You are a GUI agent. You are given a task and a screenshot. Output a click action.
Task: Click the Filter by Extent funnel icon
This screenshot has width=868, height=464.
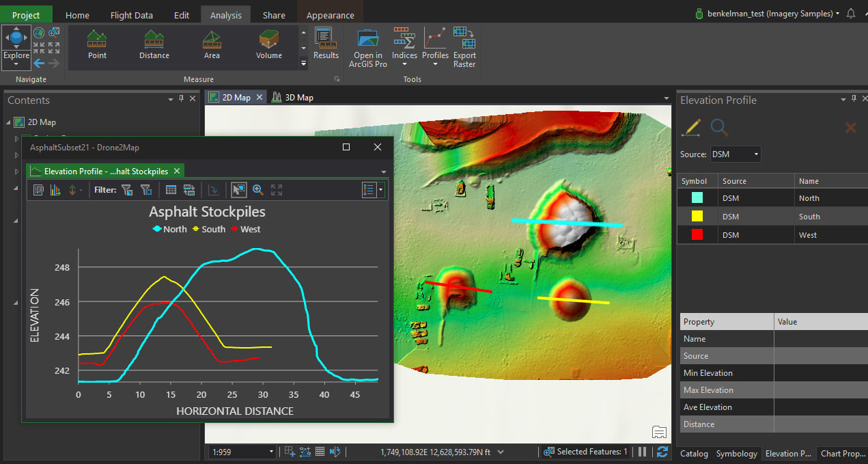point(145,190)
